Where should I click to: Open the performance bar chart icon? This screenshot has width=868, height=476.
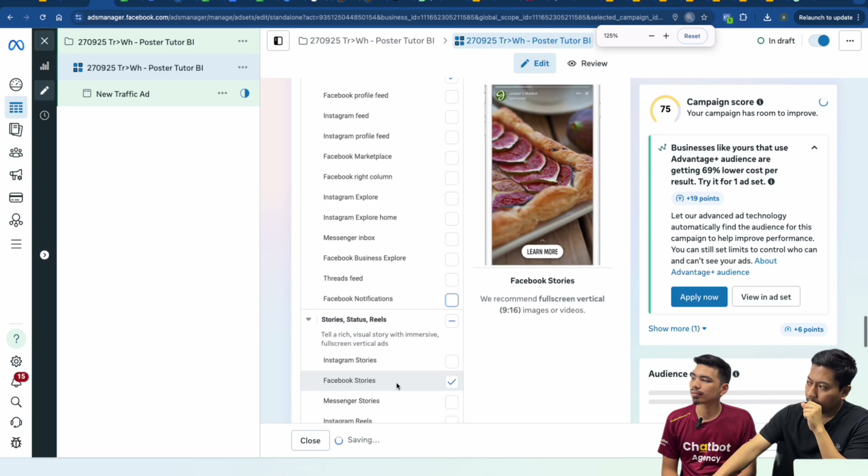click(45, 66)
